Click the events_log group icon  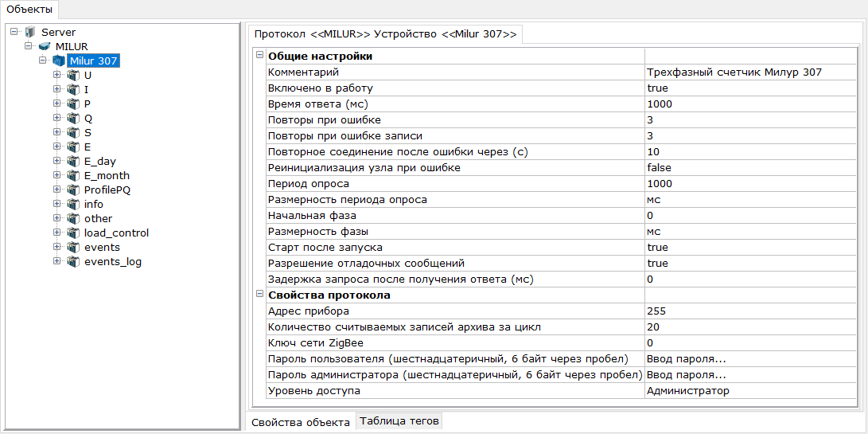(73, 262)
